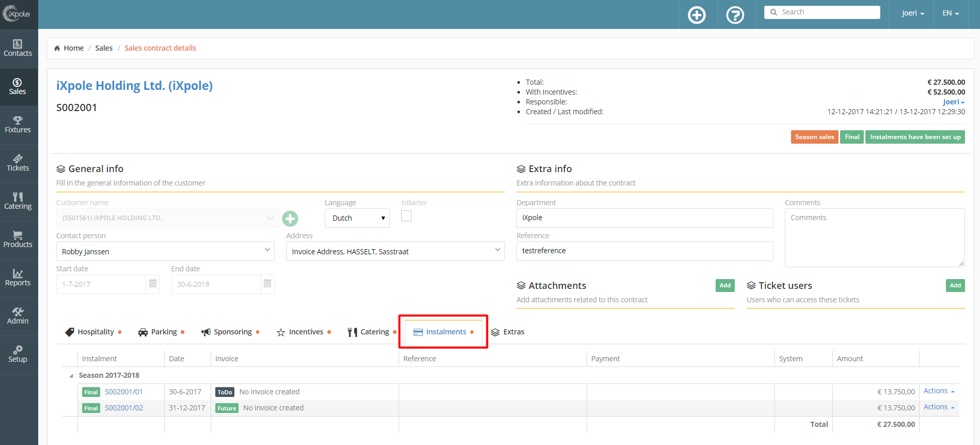Open Actions for instalment S002001/01

[939, 391]
